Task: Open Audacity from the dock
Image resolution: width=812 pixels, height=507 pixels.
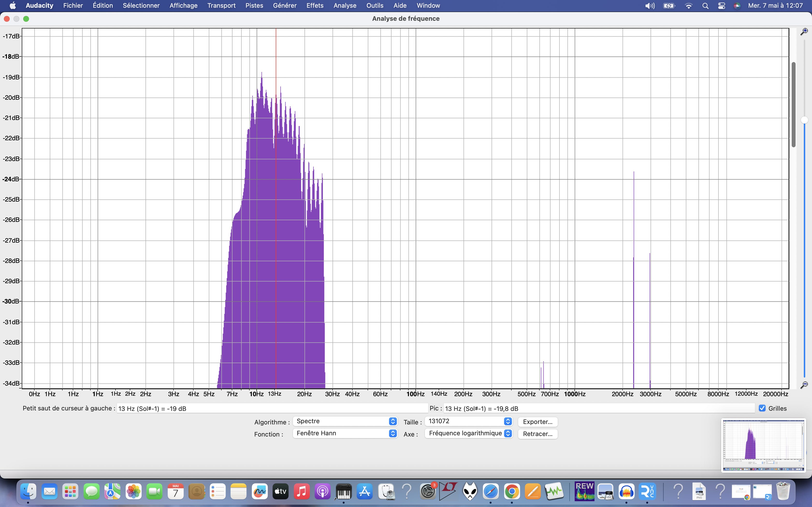Action: (626, 492)
